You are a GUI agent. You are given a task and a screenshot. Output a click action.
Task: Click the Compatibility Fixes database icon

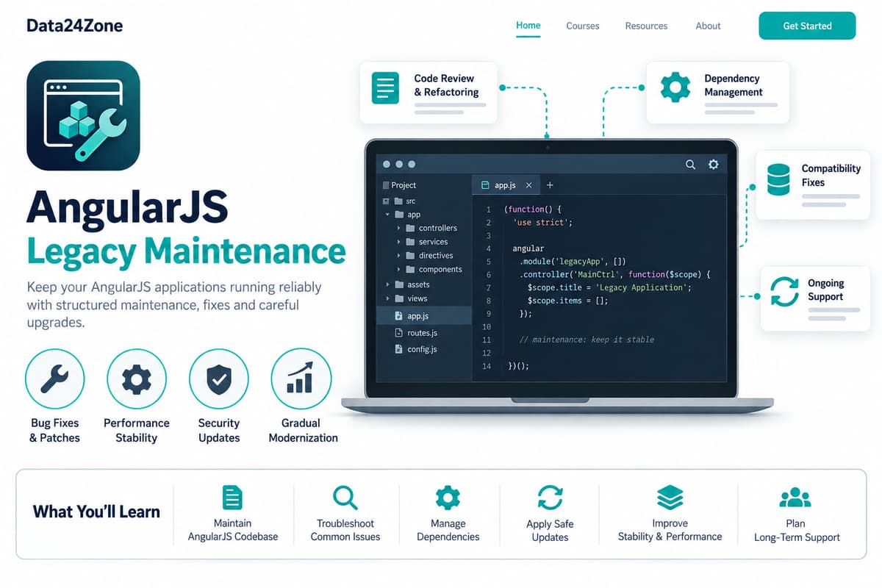pyautogui.click(x=778, y=179)
